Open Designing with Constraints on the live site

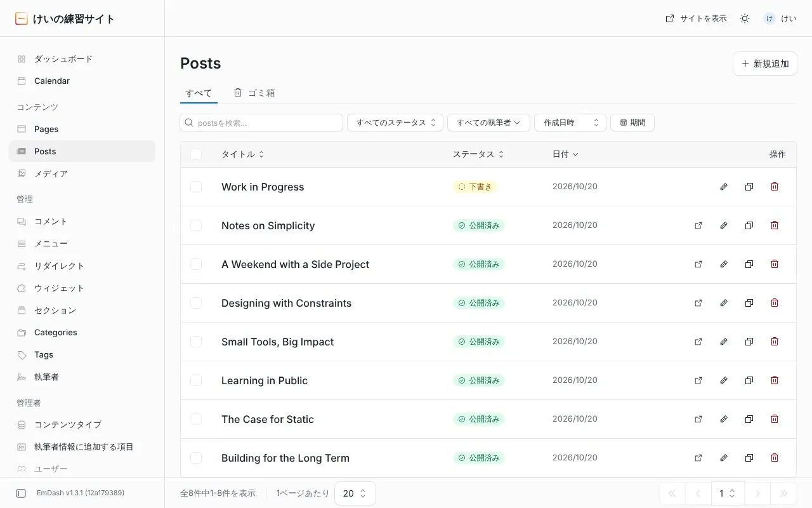(698, 303)
